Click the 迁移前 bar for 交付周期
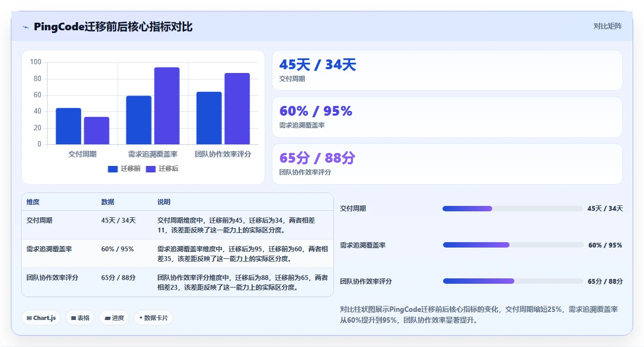This screenshot has width=644, height=347. click(x=68, y=126)
